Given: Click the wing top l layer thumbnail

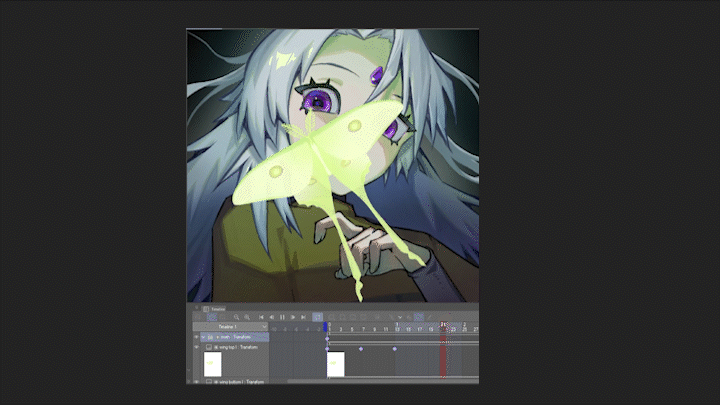Looking at the screenshot, I should click(213, 364).
